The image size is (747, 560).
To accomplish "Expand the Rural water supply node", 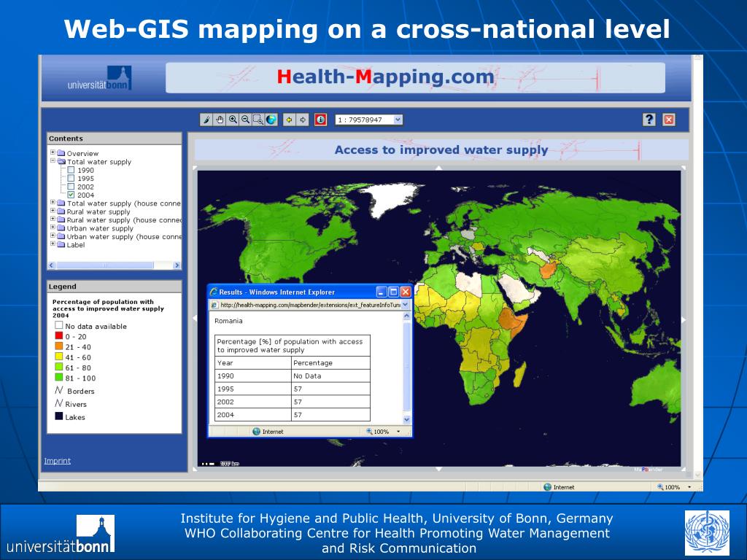I will coord(53,211).
